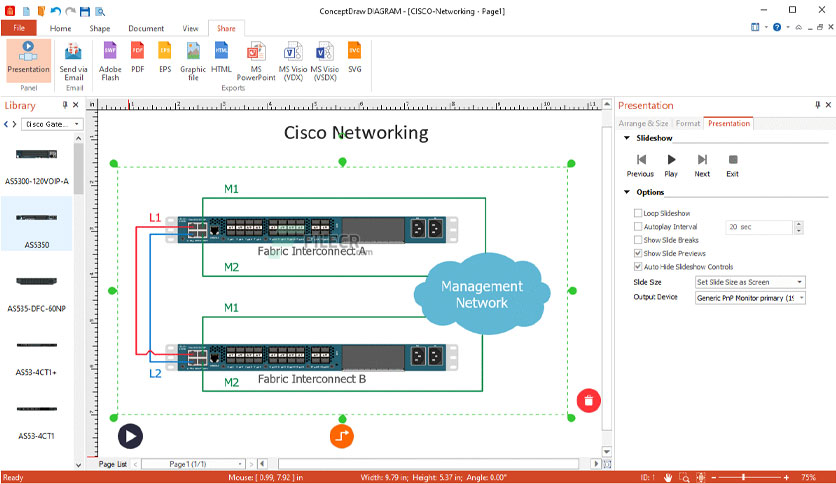Image resolution: width=836 pixels, height=484 pixels.
Task: Enable Show Slide Breaks checkbox
Action: coord(638,240)
